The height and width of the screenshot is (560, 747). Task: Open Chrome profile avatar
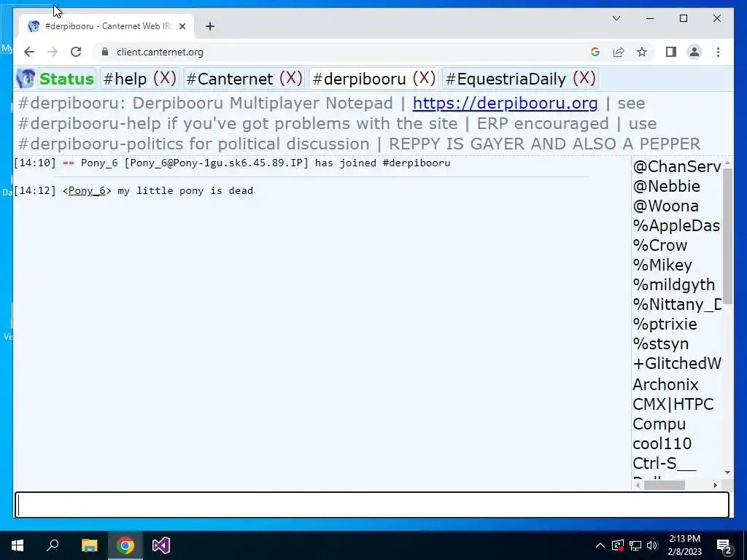(694, 52)
